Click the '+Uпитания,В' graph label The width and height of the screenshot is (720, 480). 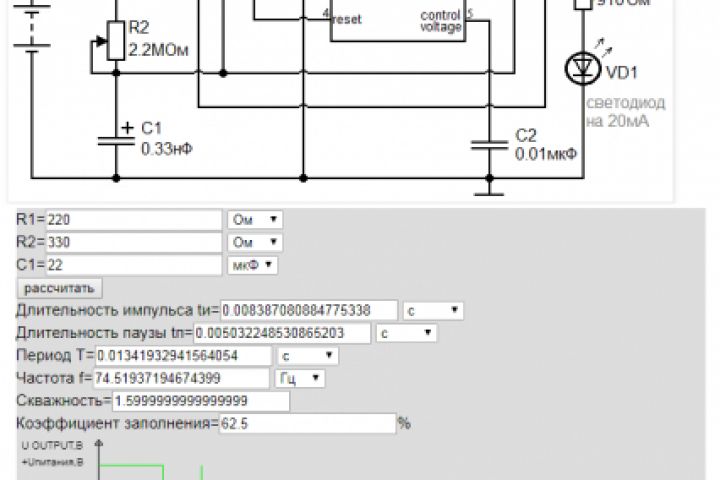click(52, 462)
